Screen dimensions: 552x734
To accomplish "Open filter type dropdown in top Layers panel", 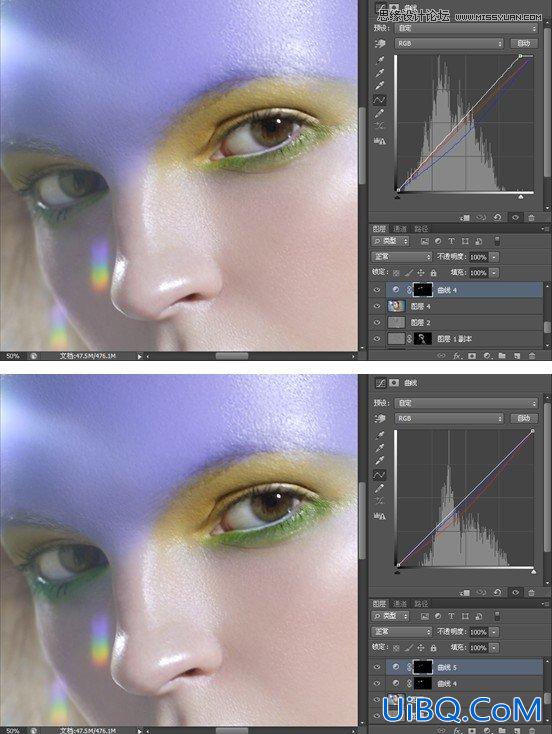I will tap(390, 242).
